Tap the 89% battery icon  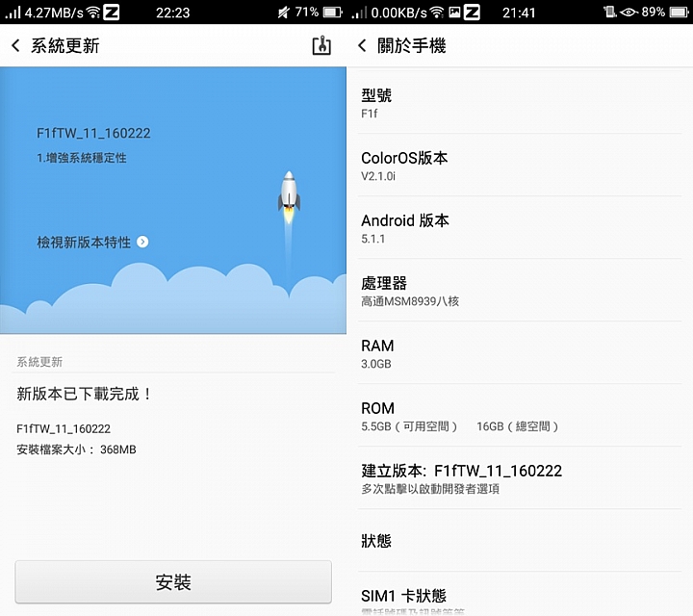680,12
